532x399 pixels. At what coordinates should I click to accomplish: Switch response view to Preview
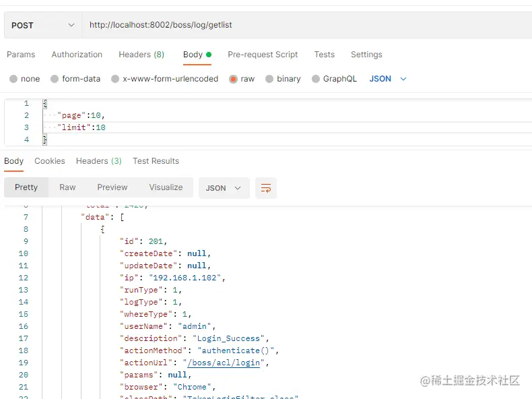pyautogui.click(x=112, y=187)
